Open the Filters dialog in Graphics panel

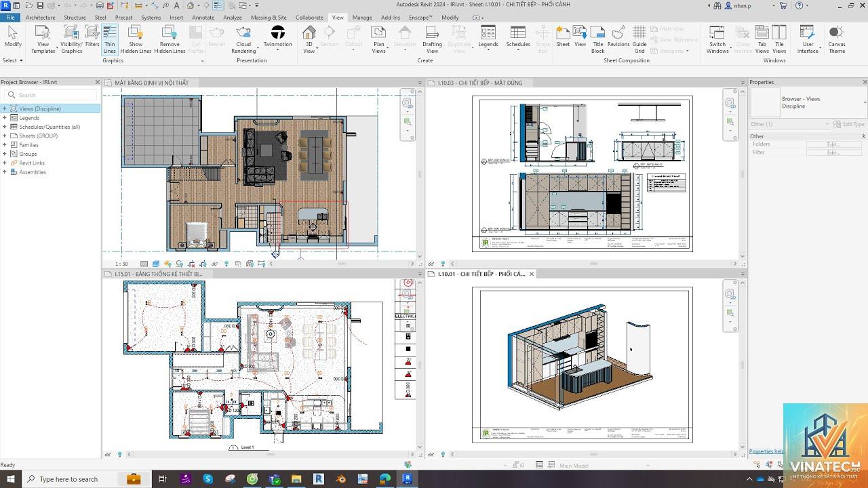click(92, 38)
